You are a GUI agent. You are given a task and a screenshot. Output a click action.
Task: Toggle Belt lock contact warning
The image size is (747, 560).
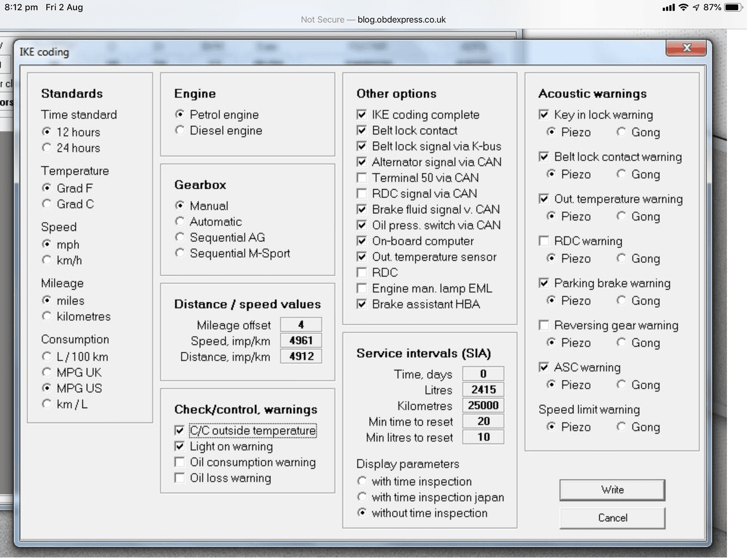[x=543, y=156]
